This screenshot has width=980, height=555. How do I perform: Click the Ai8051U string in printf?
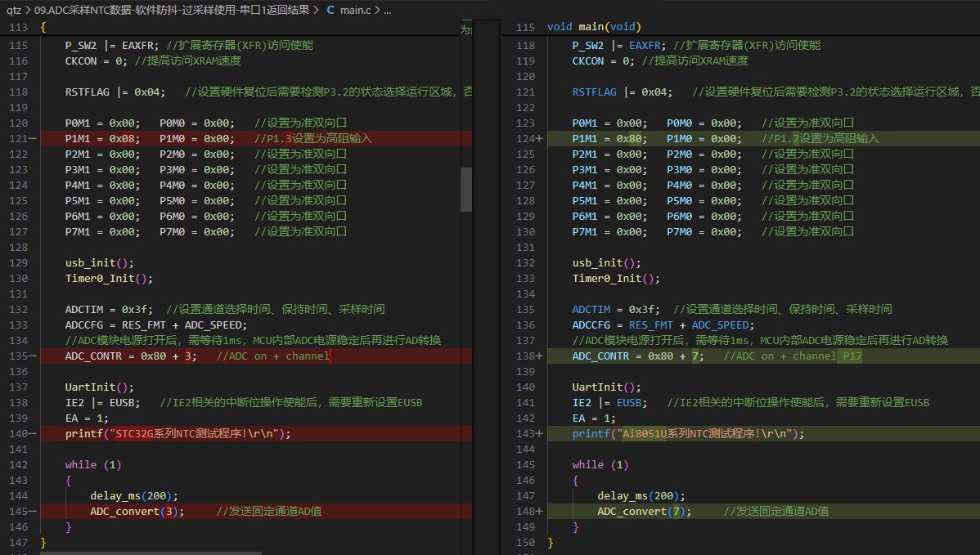click(x=645, y=434)
